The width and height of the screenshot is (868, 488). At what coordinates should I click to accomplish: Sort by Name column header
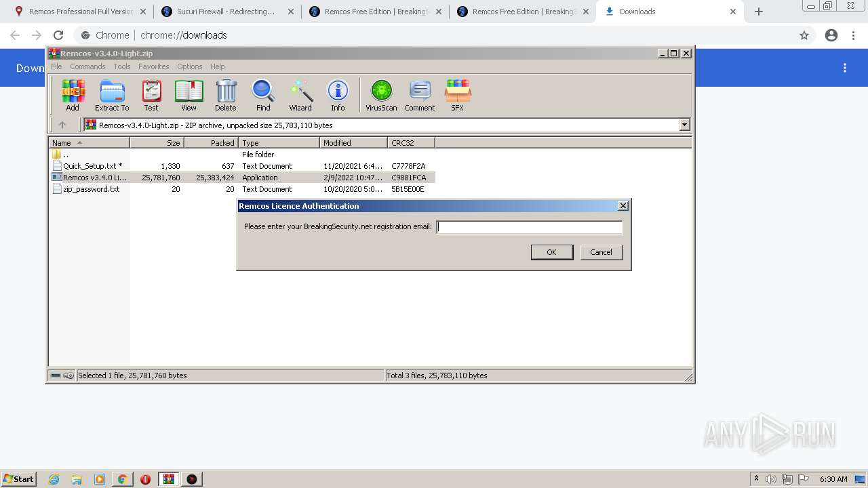[89, 142]
